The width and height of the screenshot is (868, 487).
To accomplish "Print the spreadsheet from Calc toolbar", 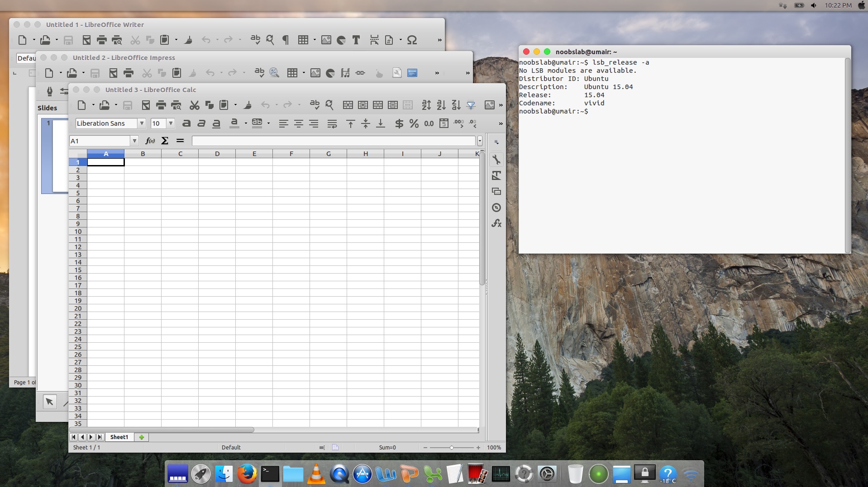I will pyautogui.click(x=161, y=105).
